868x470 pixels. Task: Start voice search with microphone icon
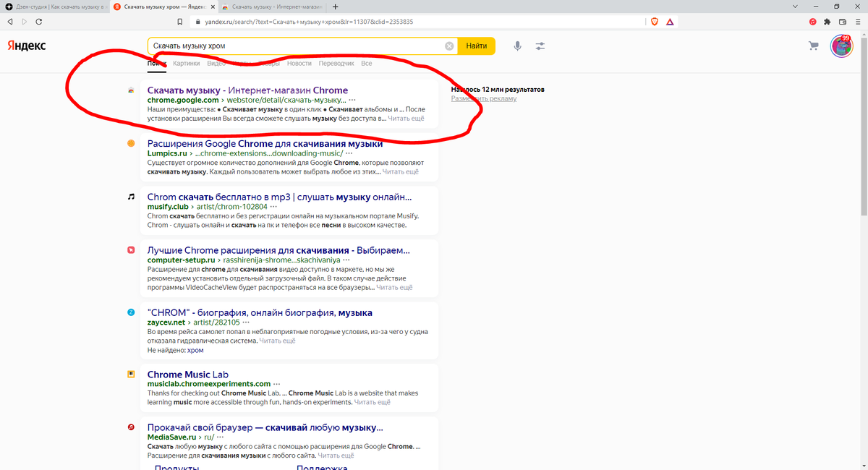pos(518,46)
